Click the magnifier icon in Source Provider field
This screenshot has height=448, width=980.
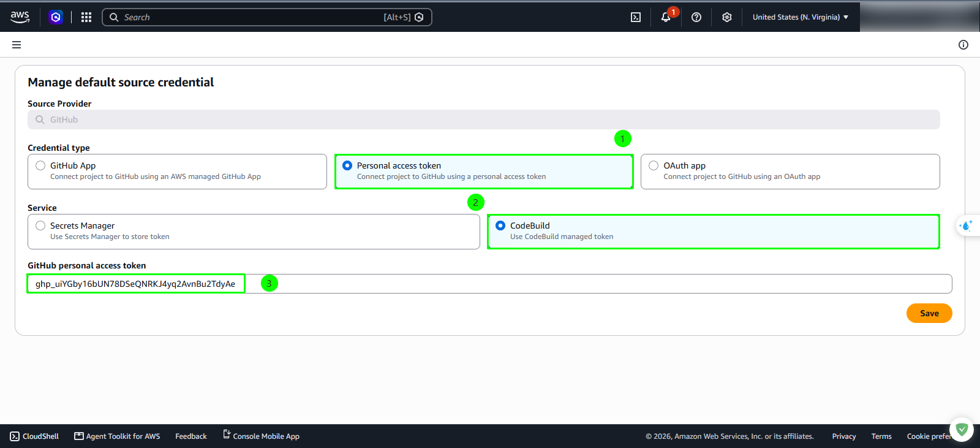point(40,120)
